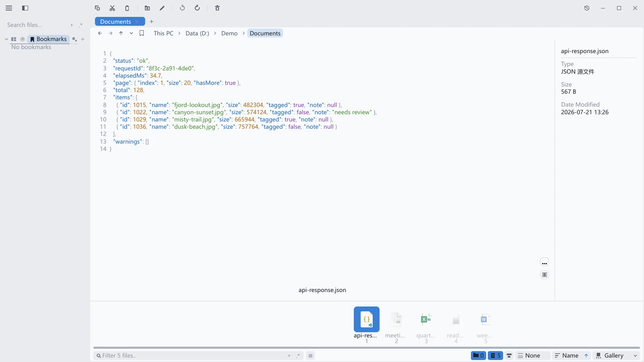Expand the navigation history dropdown chevron
Viewport: 644px width, 362px height.
click(131, 33)
